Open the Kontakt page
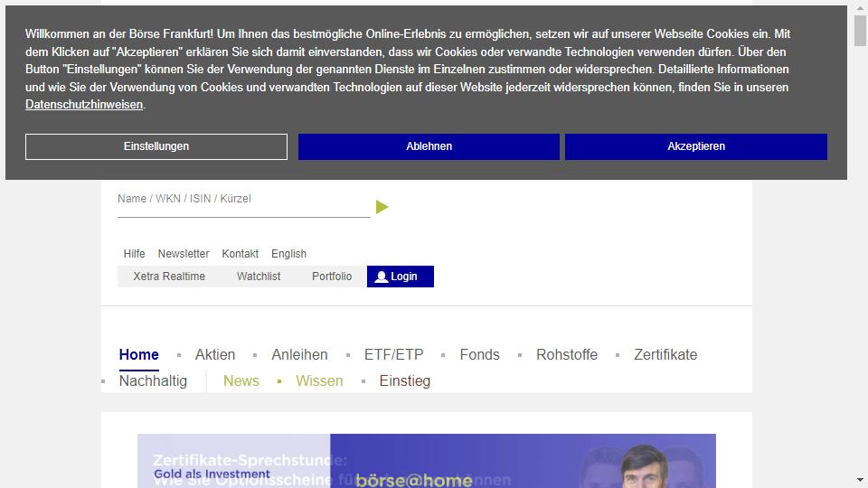Viewport: 868px width, 488px height. coord(241,253)
